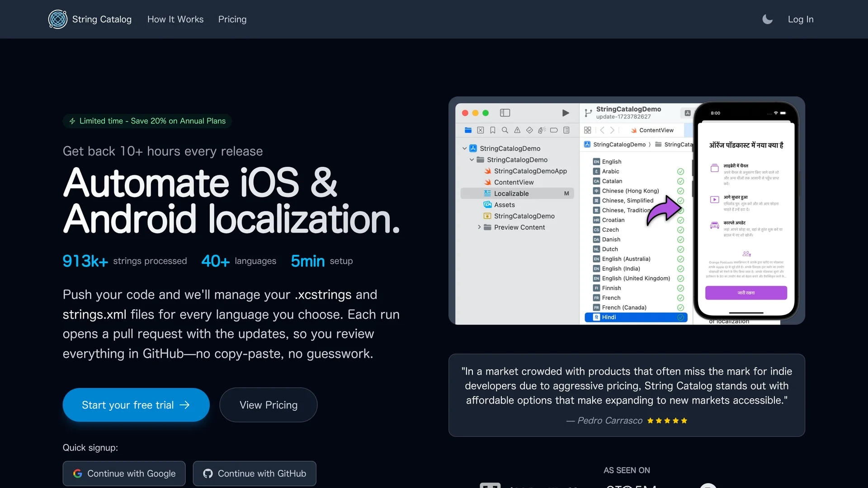Click the checkmark next to English (United Kingdom)

click(680, 278)
